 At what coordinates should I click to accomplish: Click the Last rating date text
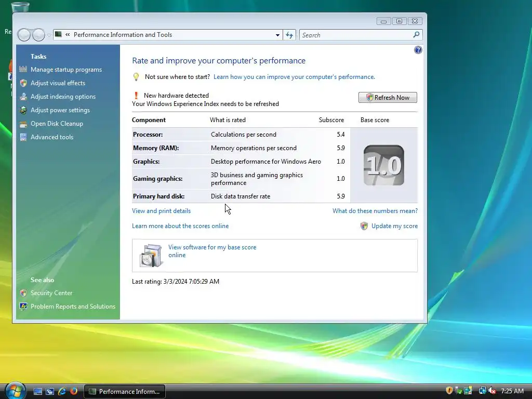[x=176, y=282]
